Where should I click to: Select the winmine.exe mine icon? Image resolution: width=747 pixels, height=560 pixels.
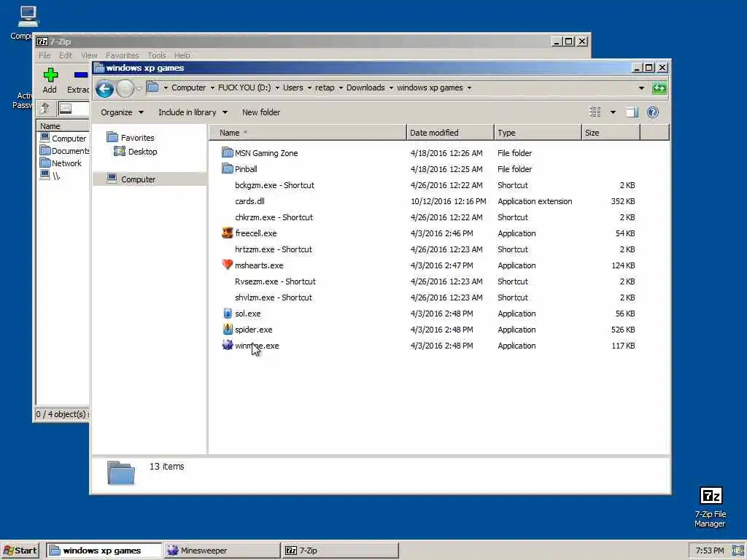click(x=228, y=345)
